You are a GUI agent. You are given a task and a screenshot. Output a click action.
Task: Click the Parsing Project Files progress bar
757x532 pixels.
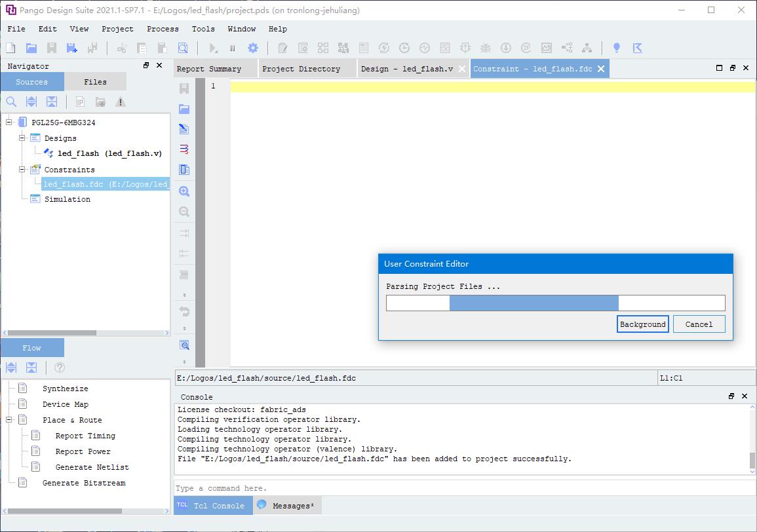[555, 303]
